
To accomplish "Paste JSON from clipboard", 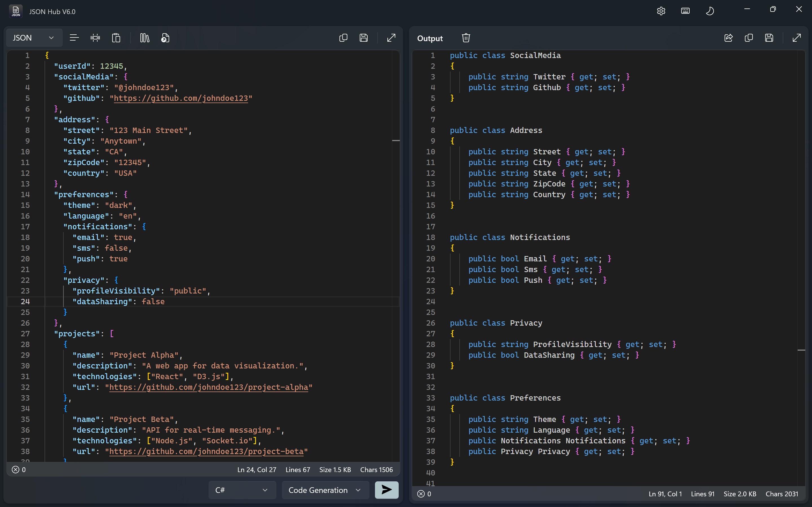I will [116, 37].
